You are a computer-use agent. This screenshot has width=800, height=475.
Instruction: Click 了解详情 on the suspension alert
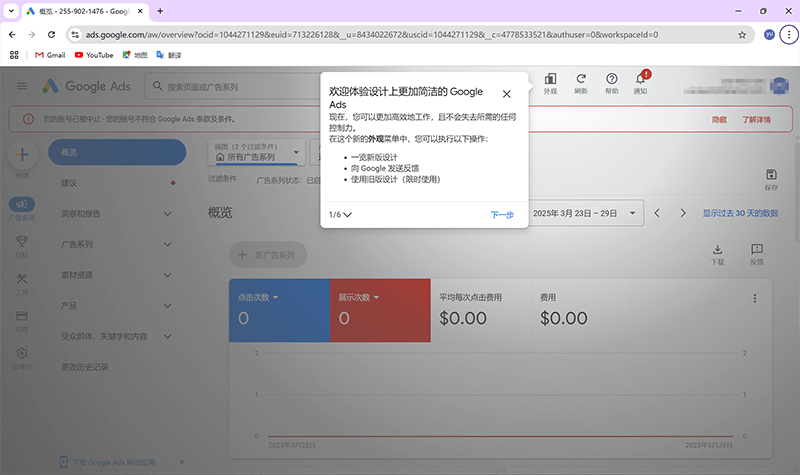coord(756,119)
